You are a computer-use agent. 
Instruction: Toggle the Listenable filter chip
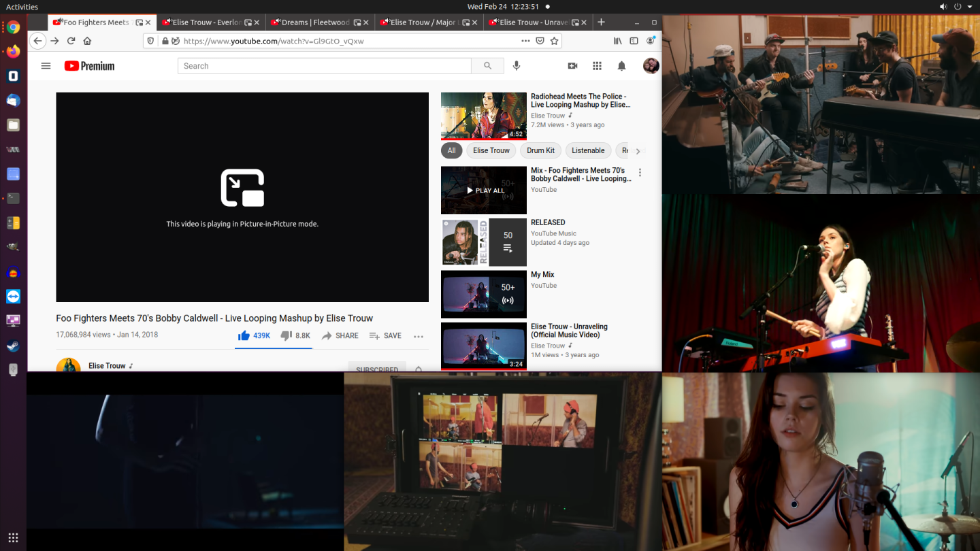pos(588,150)
